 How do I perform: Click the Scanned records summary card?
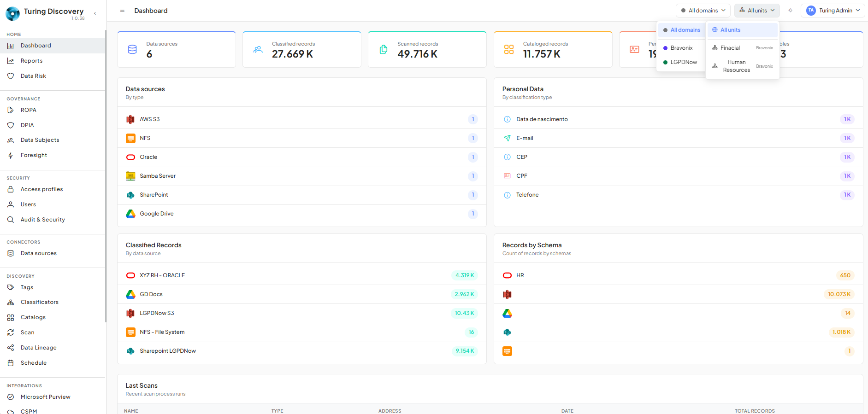[x=427, y=49]
